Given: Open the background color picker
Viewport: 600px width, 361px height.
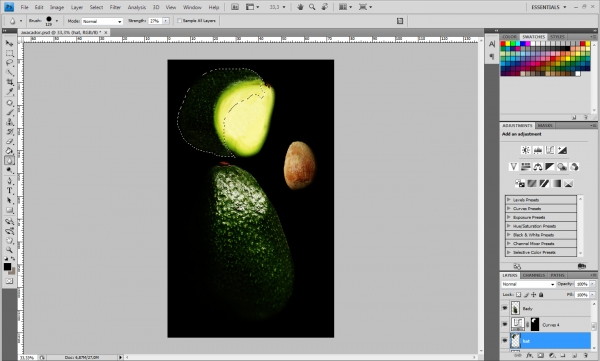Looking at the screenshot, I should (x=12, y=271).
